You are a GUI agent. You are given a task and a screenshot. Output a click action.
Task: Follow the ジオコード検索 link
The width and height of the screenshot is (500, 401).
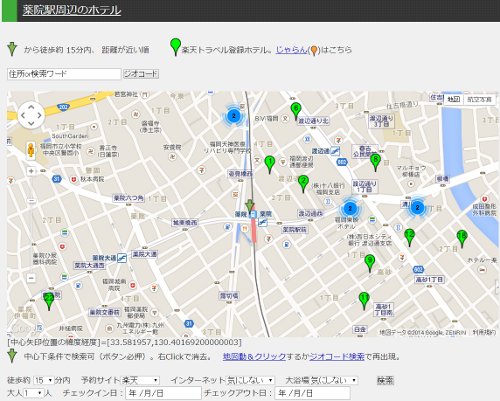(x=337, y=357)
